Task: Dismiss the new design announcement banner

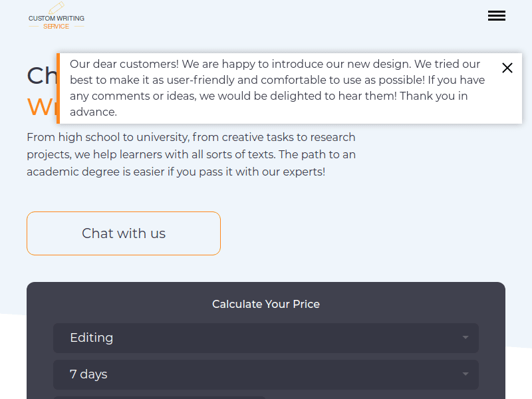Action: tap(507, 68)
